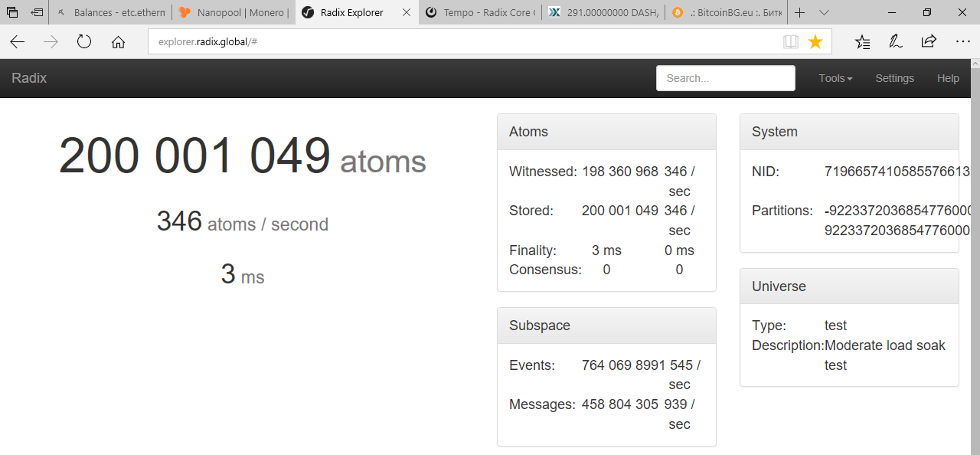
Task: Open the browser Settings and more menu
Action: (x=963, y=42)
